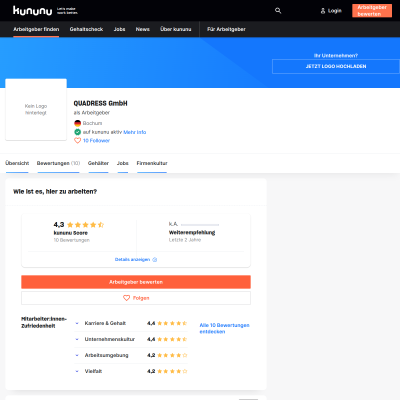Click the wide orange Arbeitgeber bewerten button
The width and height of the screenshot is (400, 400).
(136, 282)
